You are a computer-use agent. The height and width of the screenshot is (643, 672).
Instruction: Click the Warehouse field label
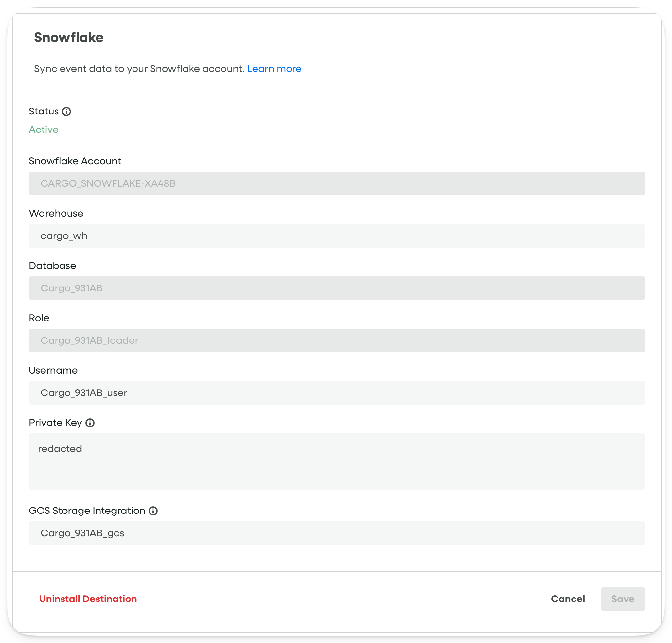56,213
